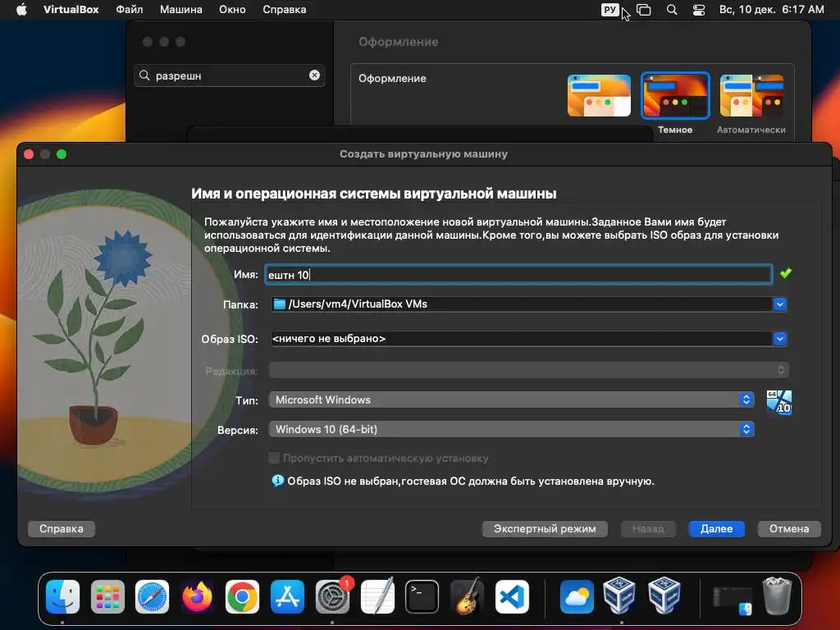Open the Папка folder dropdown
The height and width of the screenshot is (630, 840).
[779, 304]
